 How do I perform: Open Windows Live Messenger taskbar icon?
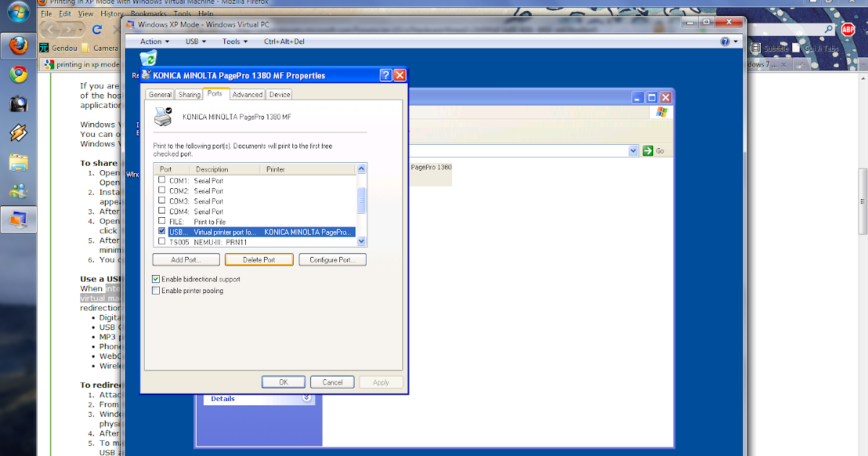coord(18,190)
